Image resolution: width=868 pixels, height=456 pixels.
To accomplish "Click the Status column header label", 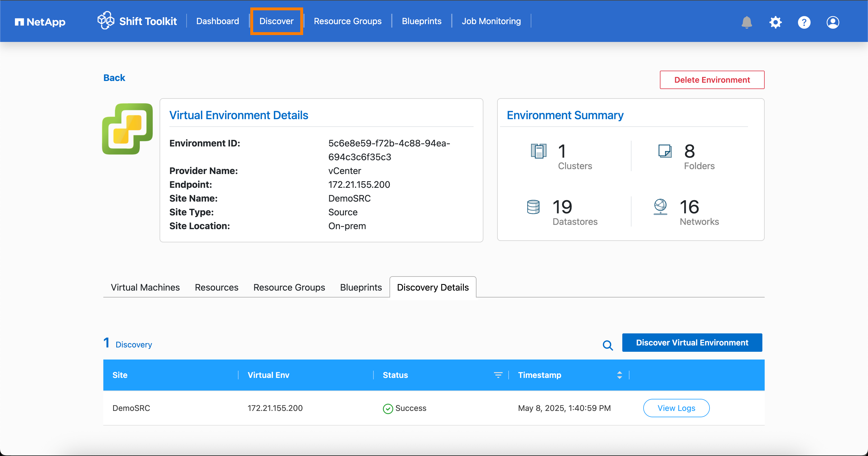I will pos(395,375).
